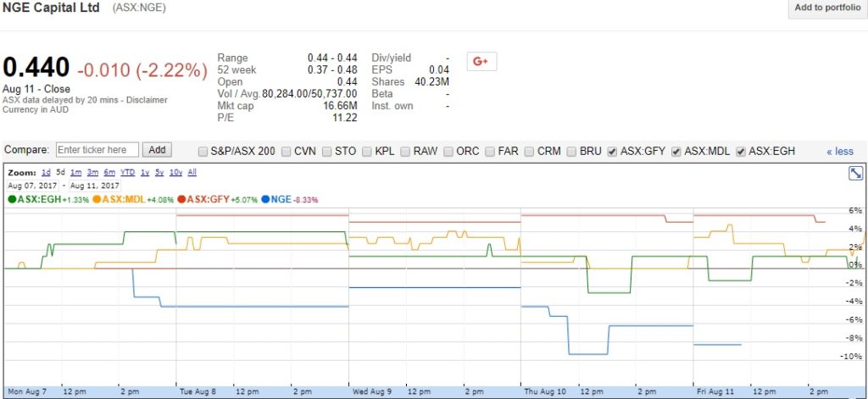Viewport: 868px width, 399px height.
Task: Click the Mkt cap value 16.66M
Action: tap(341, 106)
